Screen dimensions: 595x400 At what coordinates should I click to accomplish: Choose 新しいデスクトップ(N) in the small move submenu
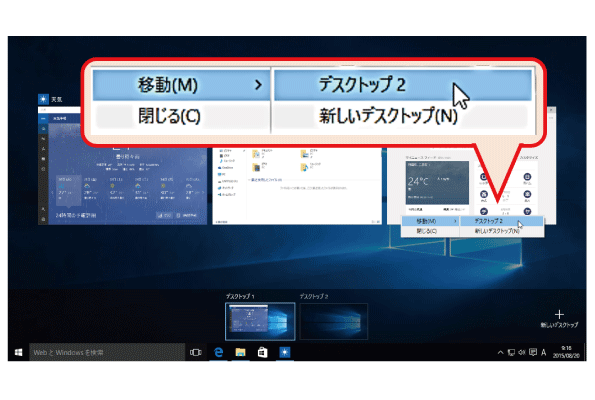pos(502,231)
